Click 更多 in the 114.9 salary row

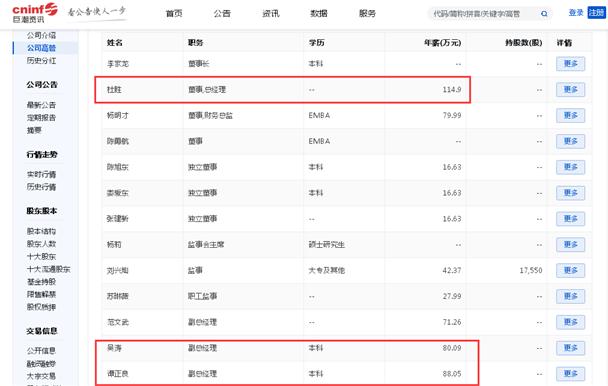[570, 90]
